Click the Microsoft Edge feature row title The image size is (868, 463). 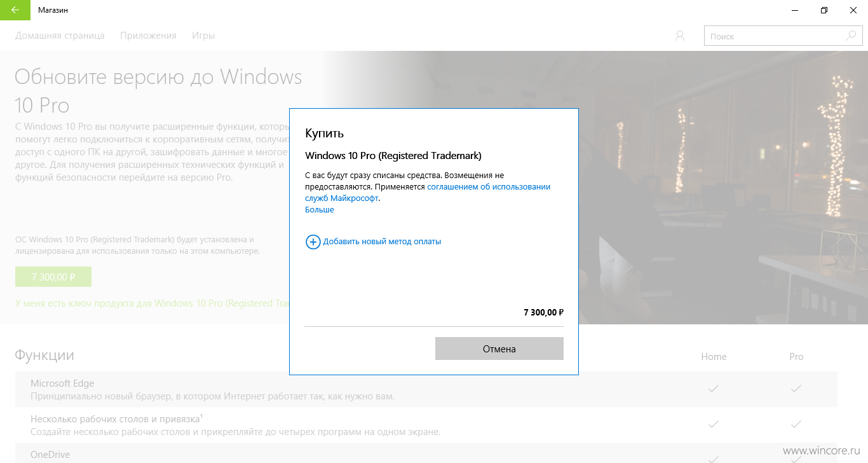point(62,384)
